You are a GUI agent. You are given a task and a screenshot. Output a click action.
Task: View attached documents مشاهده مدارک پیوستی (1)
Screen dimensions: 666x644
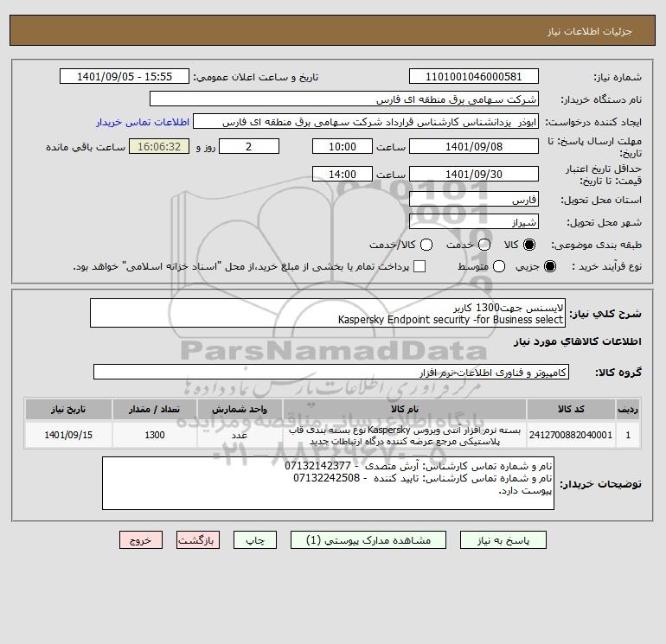(368, 540)
